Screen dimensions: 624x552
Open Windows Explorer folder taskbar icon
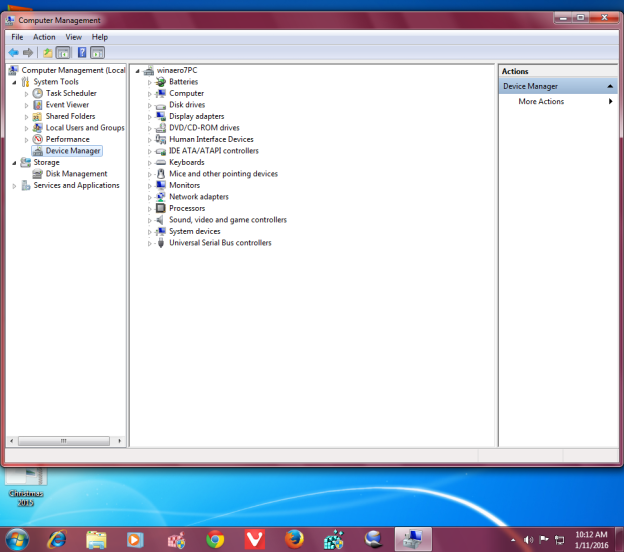[x=96, y=540]
